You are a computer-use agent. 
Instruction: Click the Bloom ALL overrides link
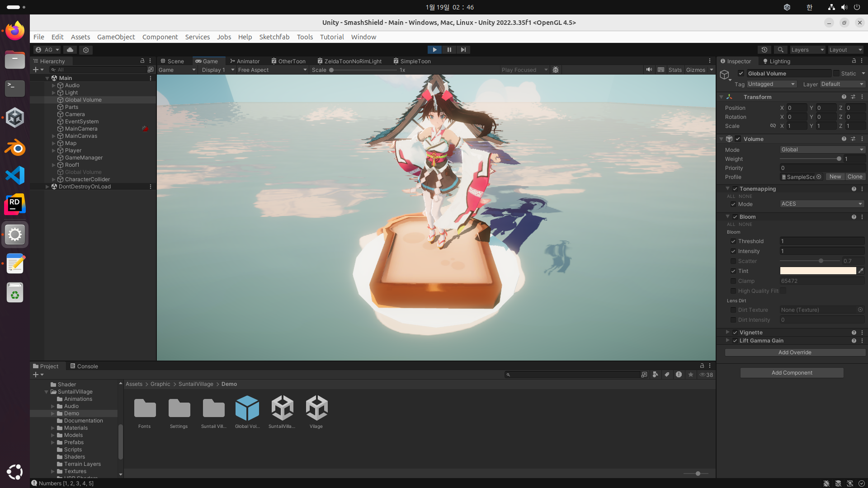pyautogui.click(x=731, y=224)
